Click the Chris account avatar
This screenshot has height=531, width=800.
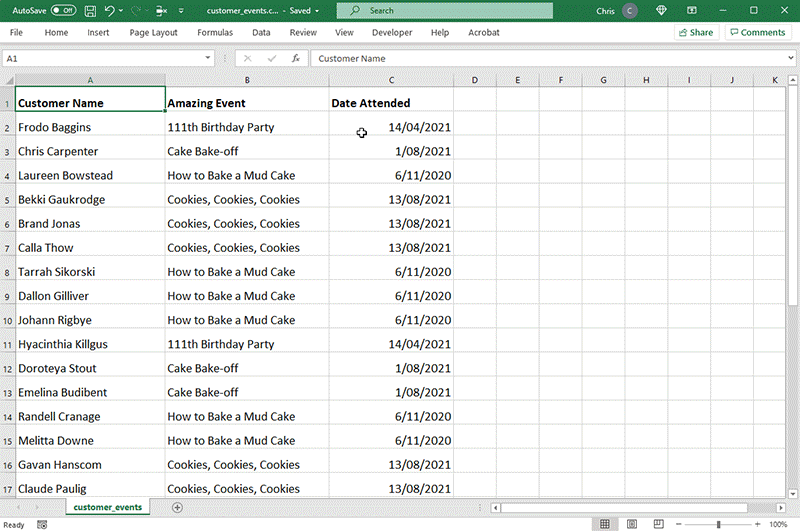[630, 11]
